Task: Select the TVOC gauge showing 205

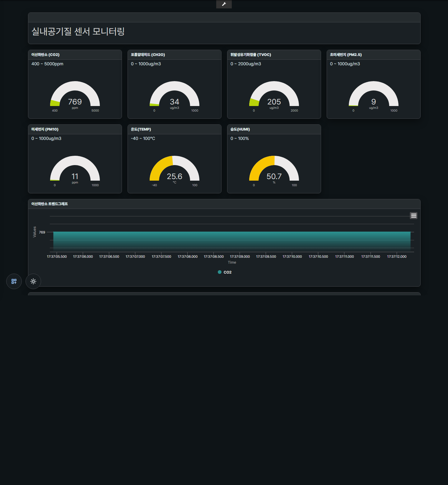Action: pyautogui.click(x=274, y=94)
